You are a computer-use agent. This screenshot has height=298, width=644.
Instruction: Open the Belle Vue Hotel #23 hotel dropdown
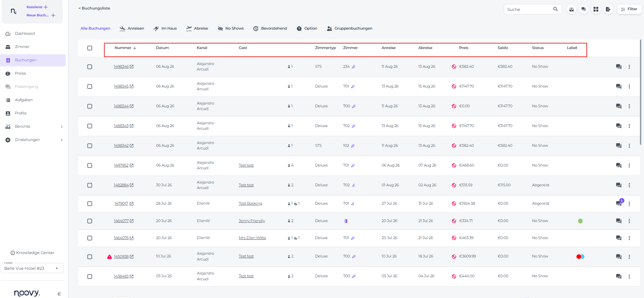(x=32, y=268)
